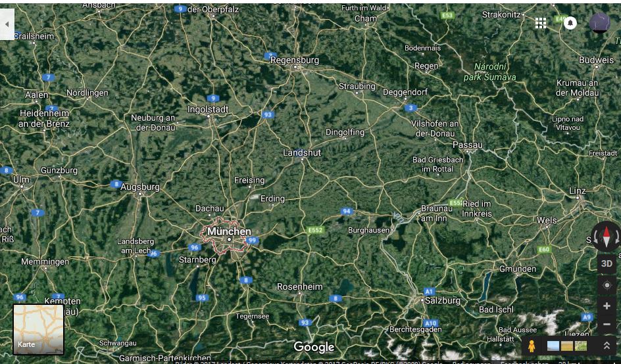Select the Günzburg label
621x364 pixels.
pos(59,171)
